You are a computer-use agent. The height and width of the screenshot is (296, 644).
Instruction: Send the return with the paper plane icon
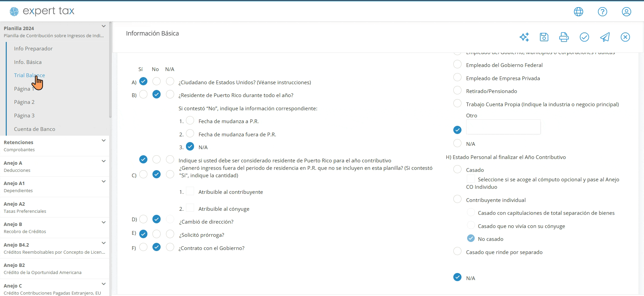(605, 37)
